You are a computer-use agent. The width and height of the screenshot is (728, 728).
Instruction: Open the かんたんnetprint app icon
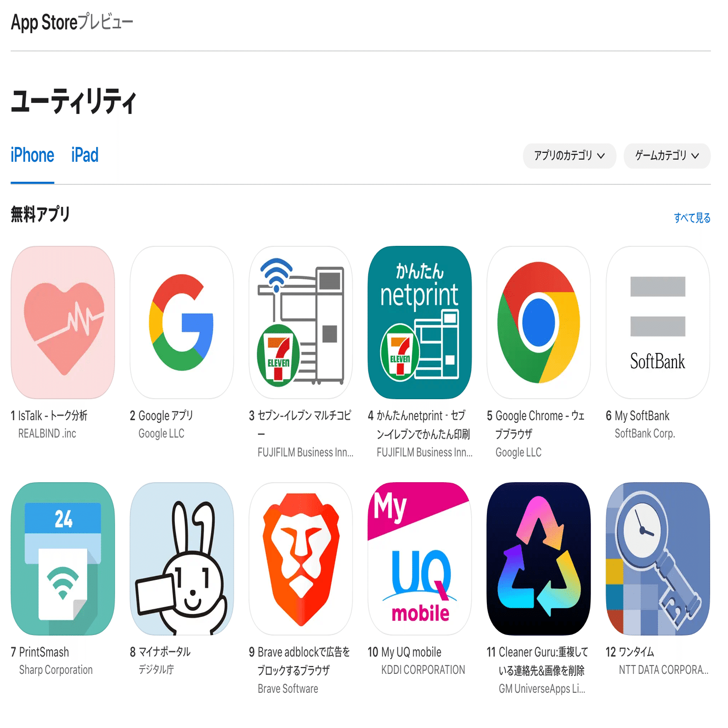point(420,323)
